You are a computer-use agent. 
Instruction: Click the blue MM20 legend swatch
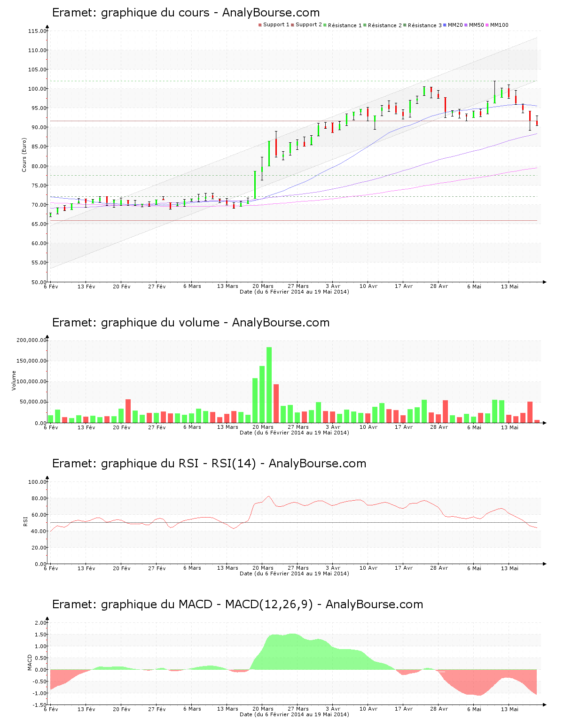tap(445, 25)
